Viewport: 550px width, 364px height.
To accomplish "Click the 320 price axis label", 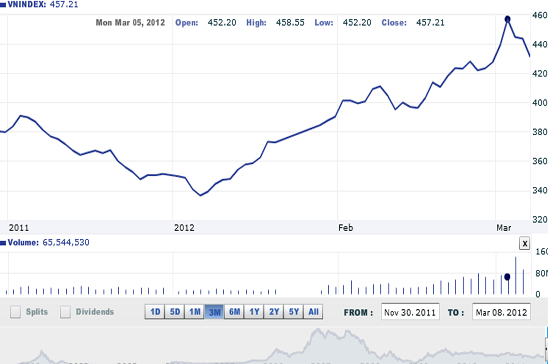I will 540,220.
